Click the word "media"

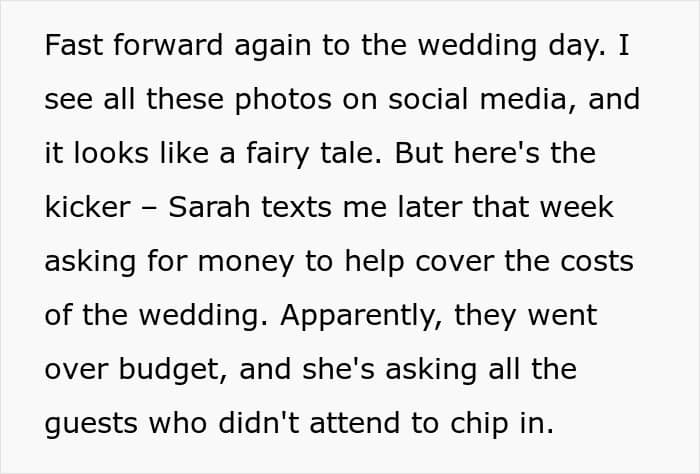tap(530, 101)
